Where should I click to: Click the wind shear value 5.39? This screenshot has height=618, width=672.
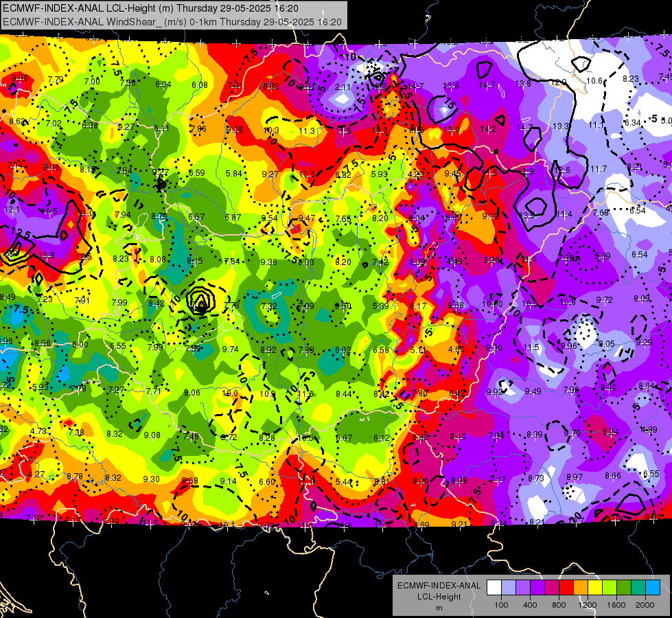pos(380,306)
